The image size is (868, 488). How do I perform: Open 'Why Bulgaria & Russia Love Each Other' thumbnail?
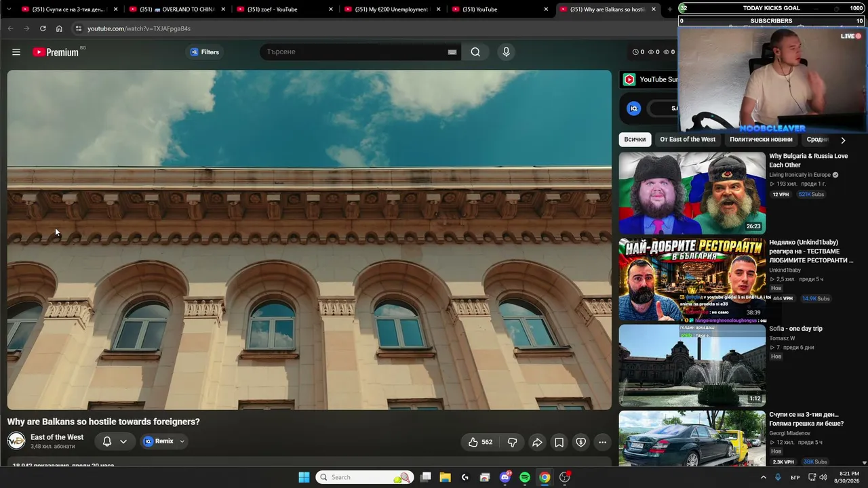tap(692, 193)
